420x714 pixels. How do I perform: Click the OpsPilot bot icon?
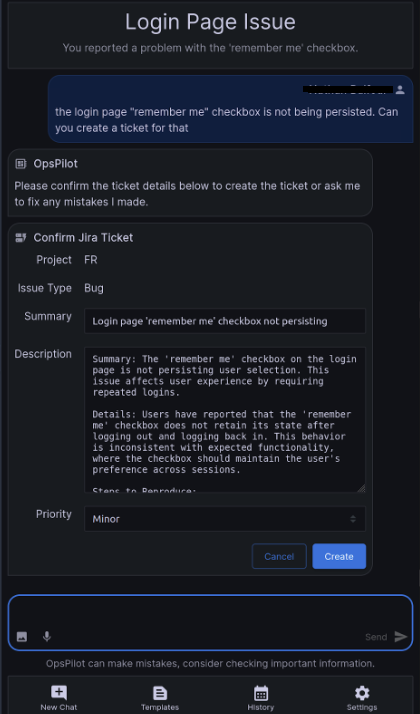click(21, 163)
